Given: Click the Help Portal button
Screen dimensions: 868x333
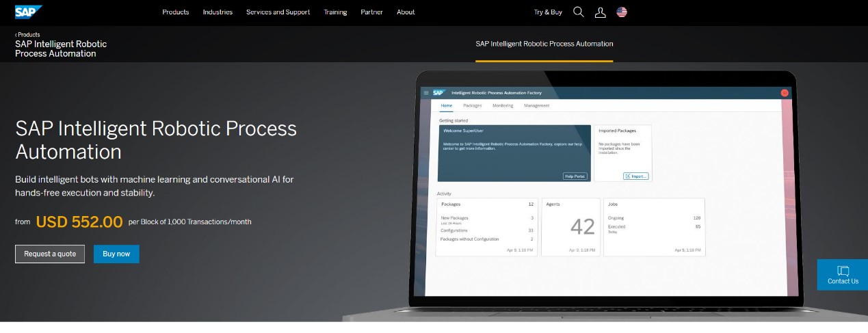Looking at the screenshot, I should 575,176.
